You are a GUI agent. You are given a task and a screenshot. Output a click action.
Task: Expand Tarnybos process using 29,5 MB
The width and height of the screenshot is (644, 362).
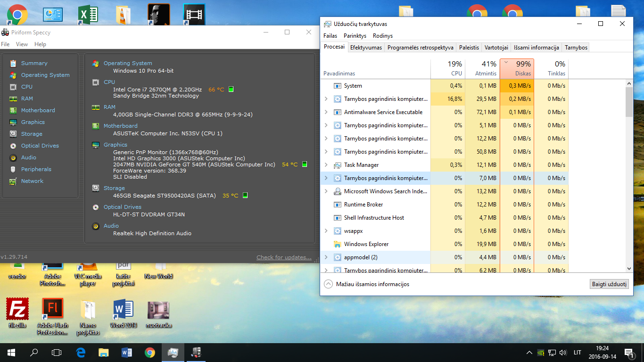pyautogui.click(x=326, y=99)
